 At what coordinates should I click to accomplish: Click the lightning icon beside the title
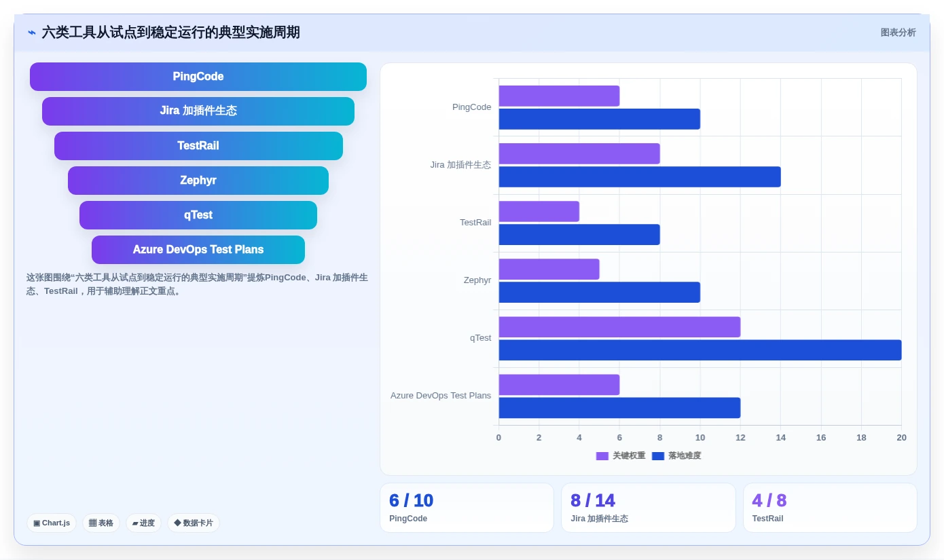[32, 33]
